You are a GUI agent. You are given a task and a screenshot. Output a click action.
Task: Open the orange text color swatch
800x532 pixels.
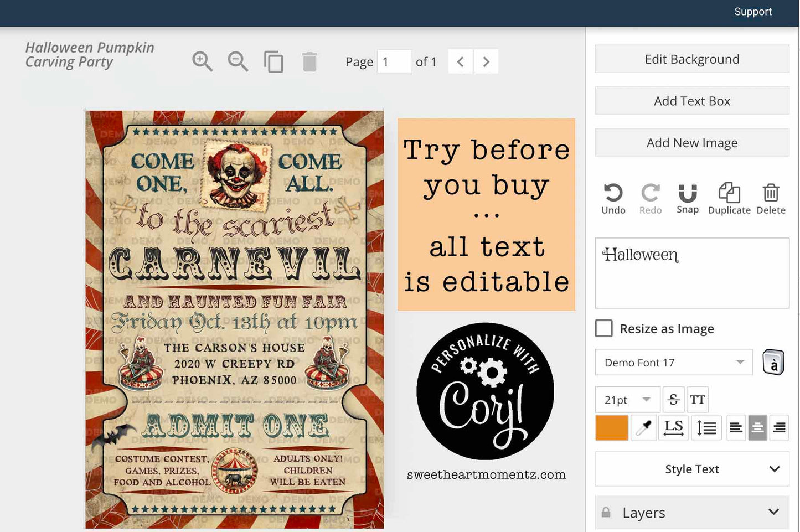click(x=611, y=428)
